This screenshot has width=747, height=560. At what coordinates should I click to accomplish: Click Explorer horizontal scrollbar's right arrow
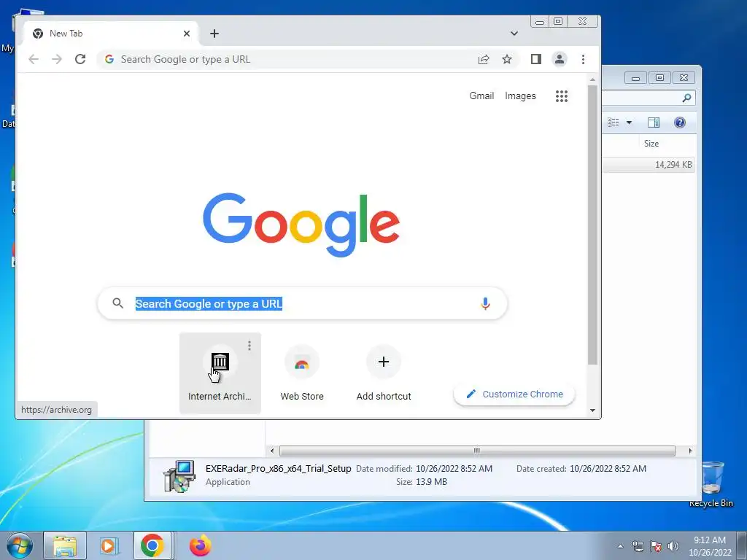690,451
